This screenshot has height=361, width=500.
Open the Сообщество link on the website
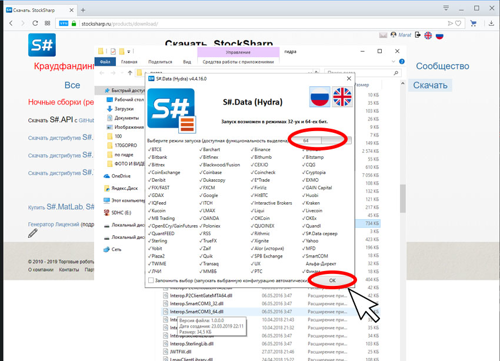(x=442, y=66)
